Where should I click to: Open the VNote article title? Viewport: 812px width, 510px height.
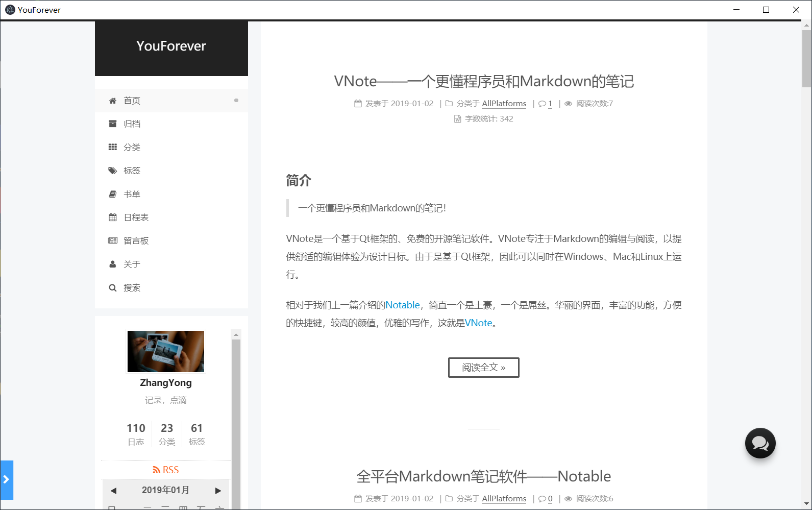(x=484, y=81)
